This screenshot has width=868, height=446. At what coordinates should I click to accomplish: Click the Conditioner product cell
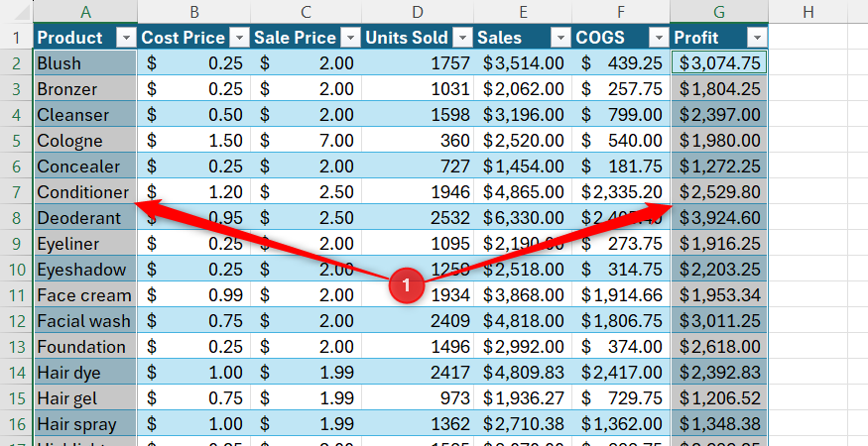pyautogui.click(x=85, y=192)
